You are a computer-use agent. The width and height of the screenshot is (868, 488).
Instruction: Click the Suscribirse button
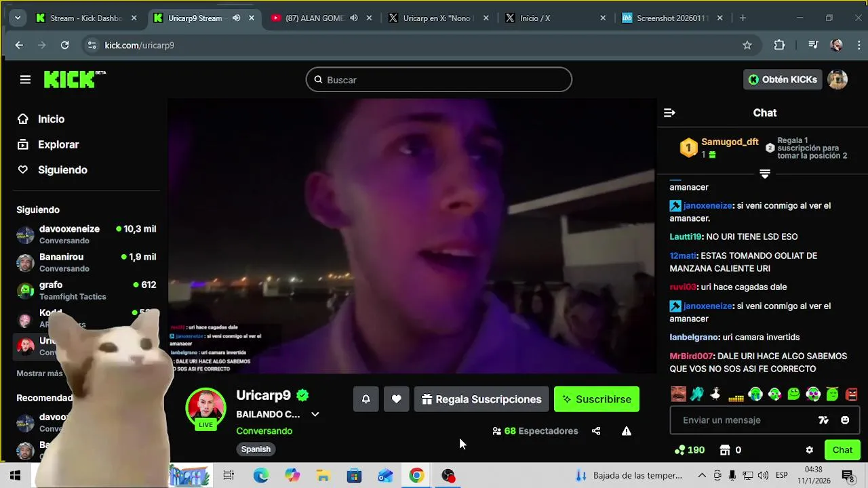tap(597, 399)
